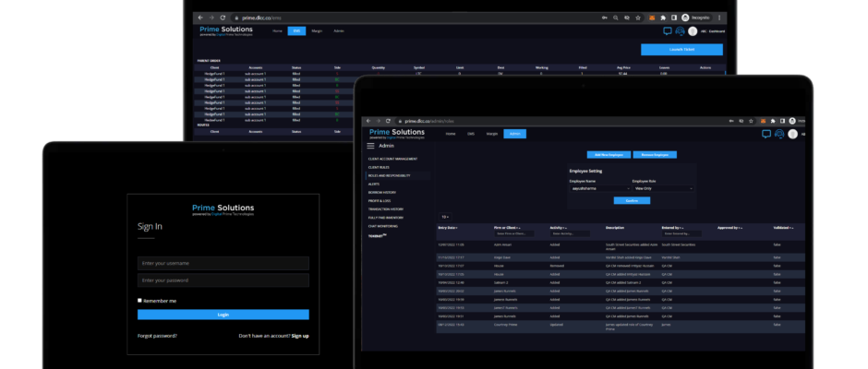Click the Firm or Client filter input

514,234
